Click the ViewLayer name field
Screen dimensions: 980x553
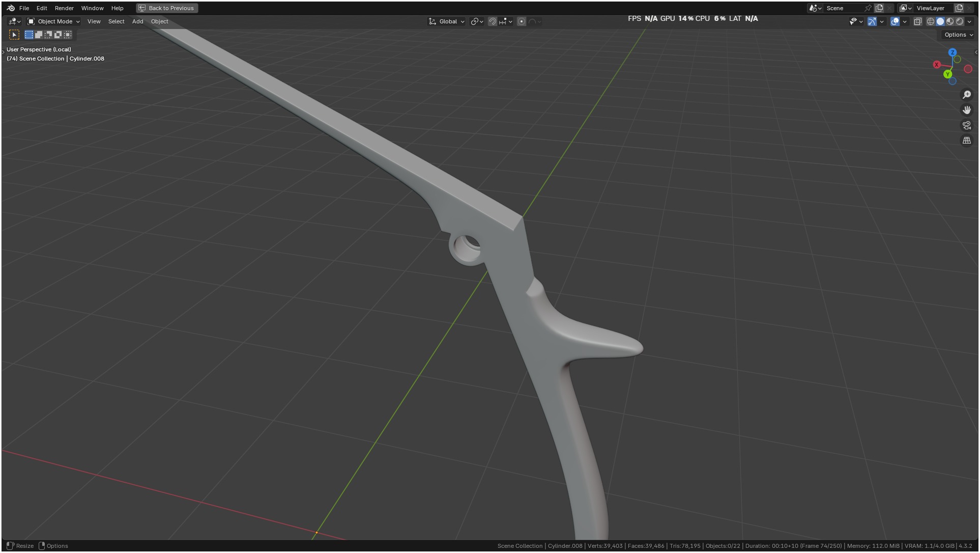click(x=933, y=8)
